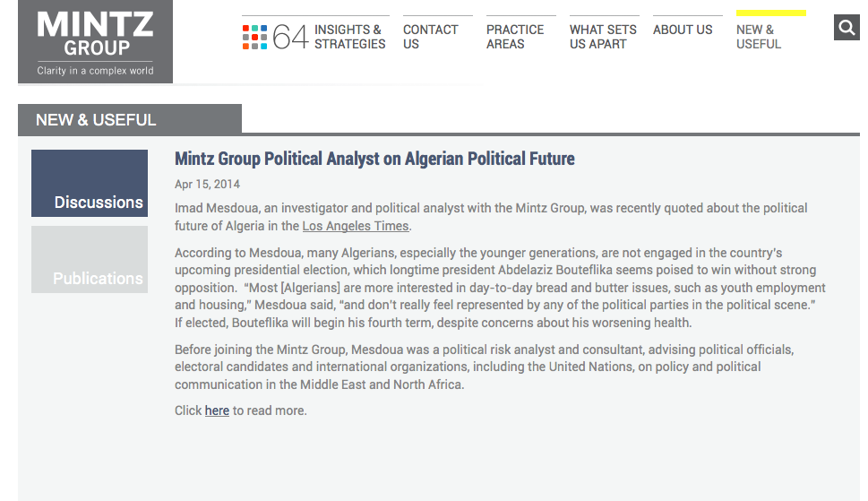This screenshot has width=868, height=501.
Task: Click the large 64 numeral
Action: point(290,37)
